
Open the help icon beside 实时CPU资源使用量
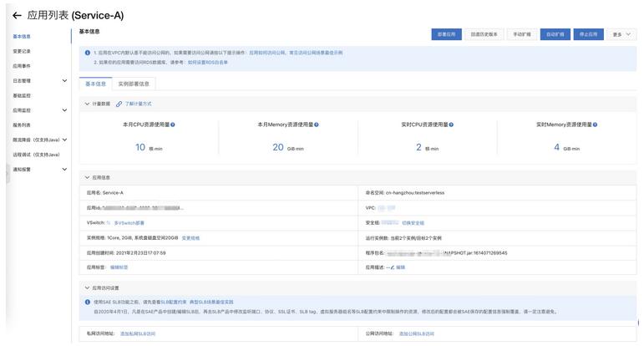[451, 125]
